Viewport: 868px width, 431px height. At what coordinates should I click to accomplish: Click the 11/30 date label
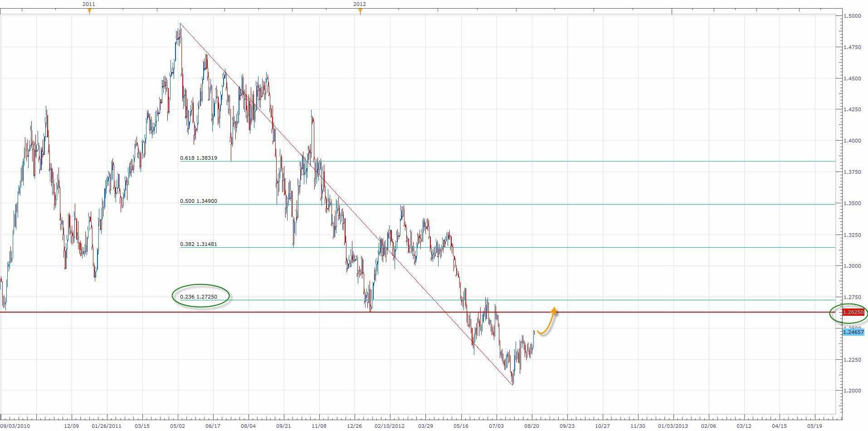click(638, 426)
